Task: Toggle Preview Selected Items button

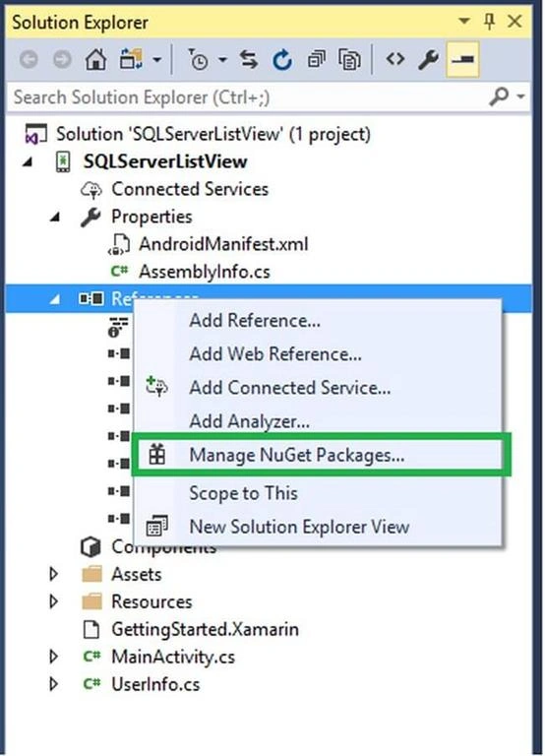Action: [x=462, y=59]
